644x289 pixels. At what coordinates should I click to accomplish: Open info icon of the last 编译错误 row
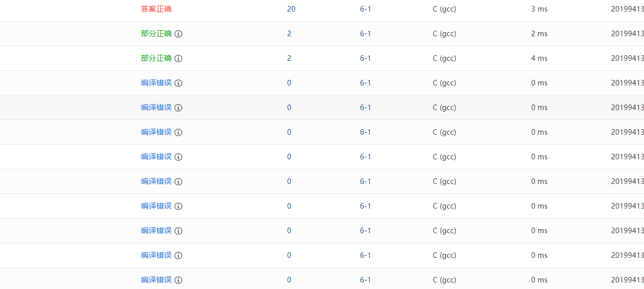pos(178,280)
